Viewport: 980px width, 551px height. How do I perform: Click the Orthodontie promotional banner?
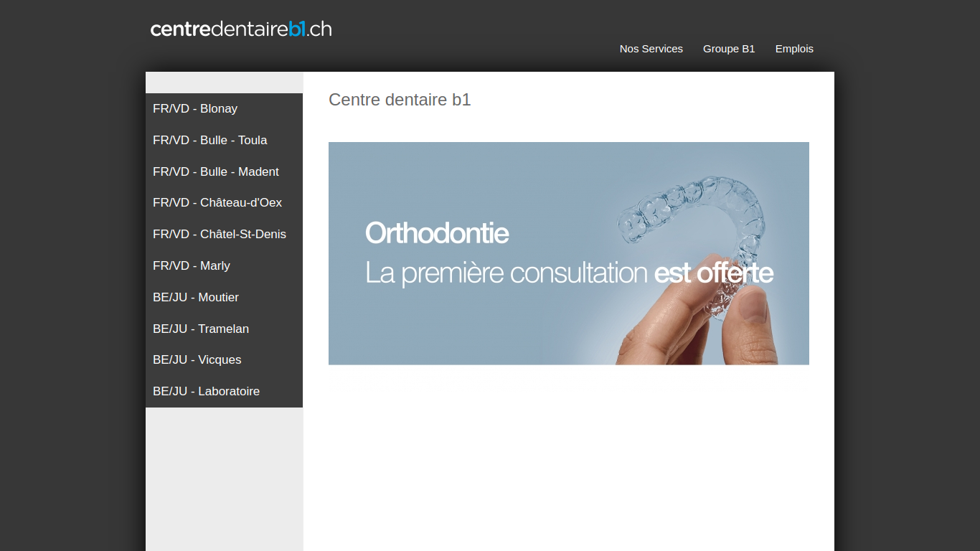569,253
